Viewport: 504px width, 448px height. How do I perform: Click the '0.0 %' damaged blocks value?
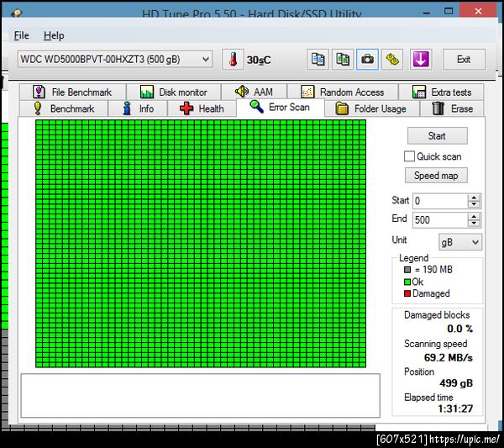(x=460, y=329)
